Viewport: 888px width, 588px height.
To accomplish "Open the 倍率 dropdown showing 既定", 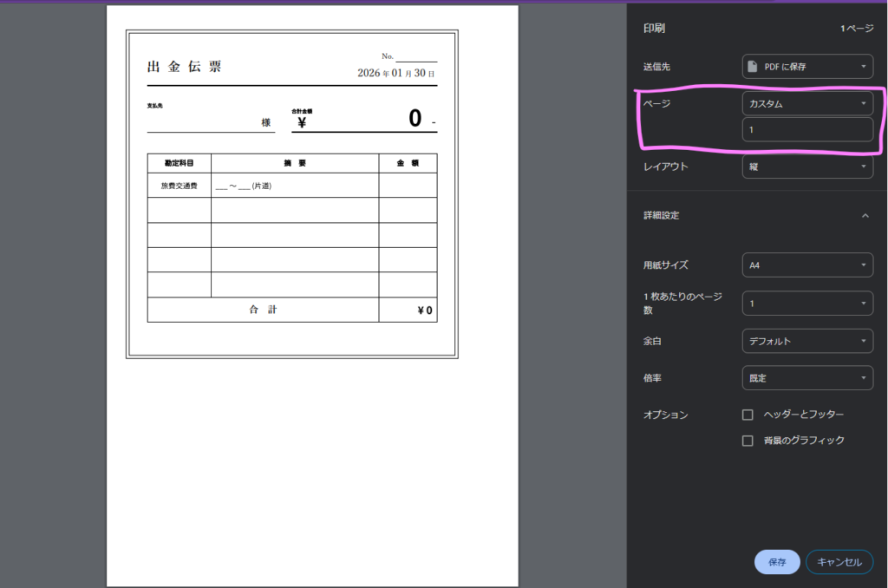I will (x=807, y=378).
